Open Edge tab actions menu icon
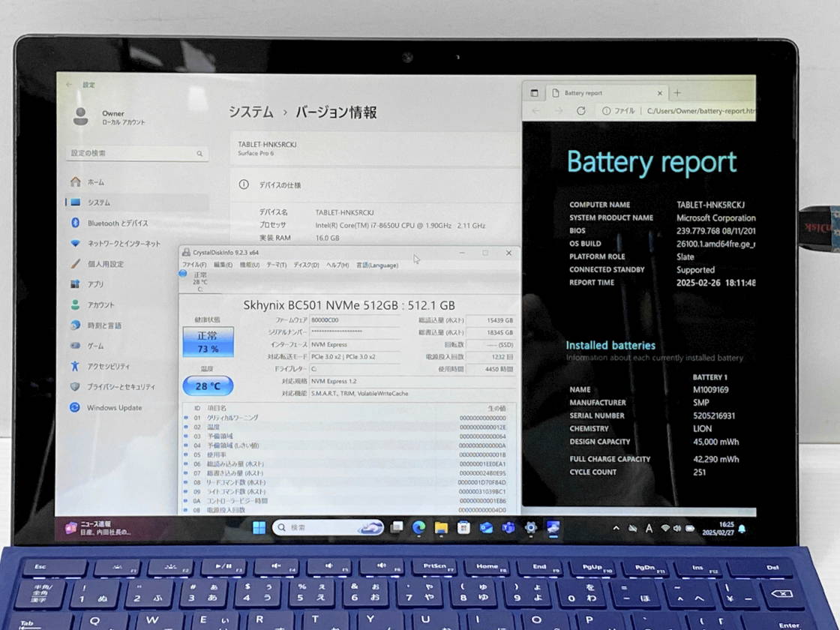 534,93
